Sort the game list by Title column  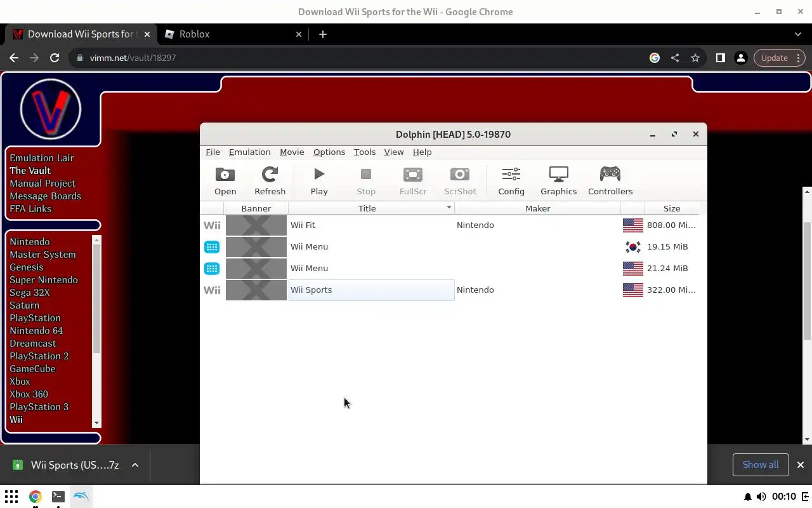tap(371, 208)
